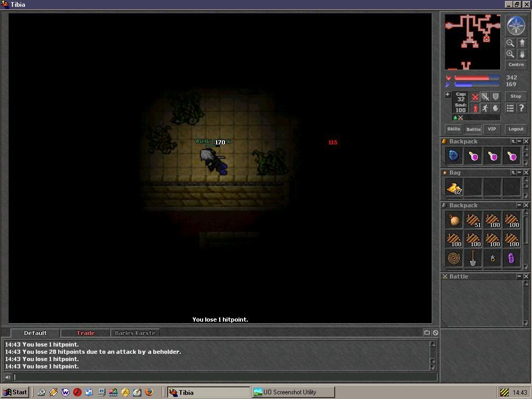Image resolution: width=532 pixels, height=399 pixels.
Task: Switch to UO Screenshot Utility taskbar button
Action: coord(293,393)
